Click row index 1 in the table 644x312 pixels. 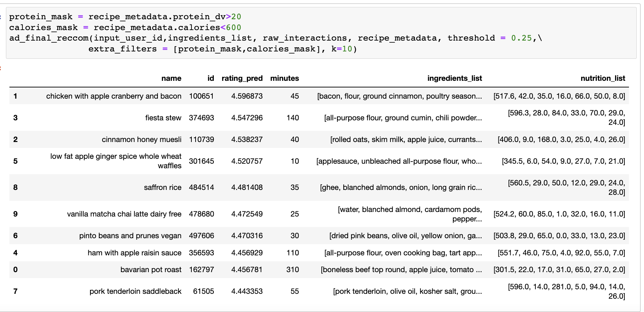(15, 96)
